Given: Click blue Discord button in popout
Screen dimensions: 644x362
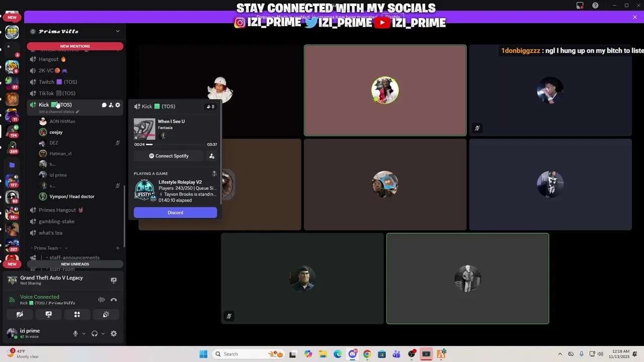Looking at the screenshot, I should tap(175, 213).
